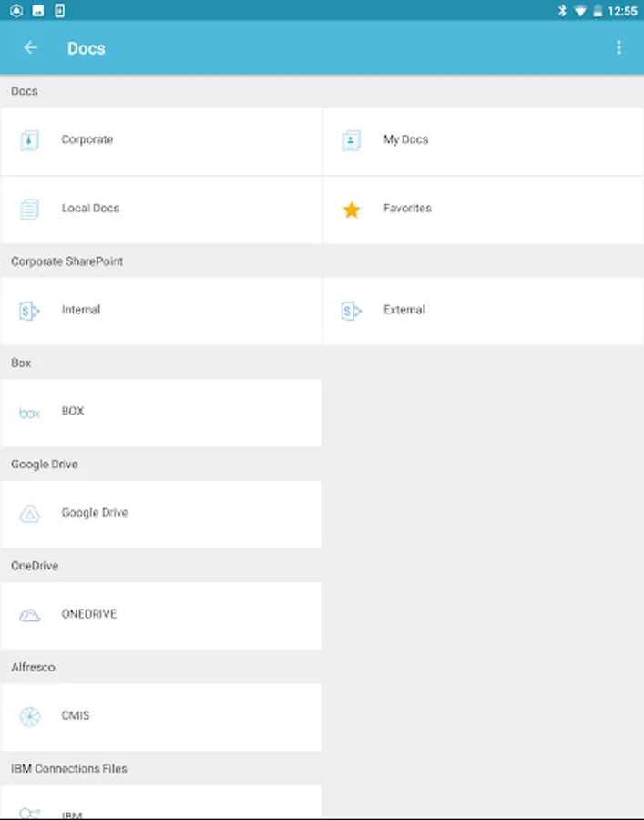Open the External SharePoint site
This screenshot has height=820, width=644.
coord(483,311)
